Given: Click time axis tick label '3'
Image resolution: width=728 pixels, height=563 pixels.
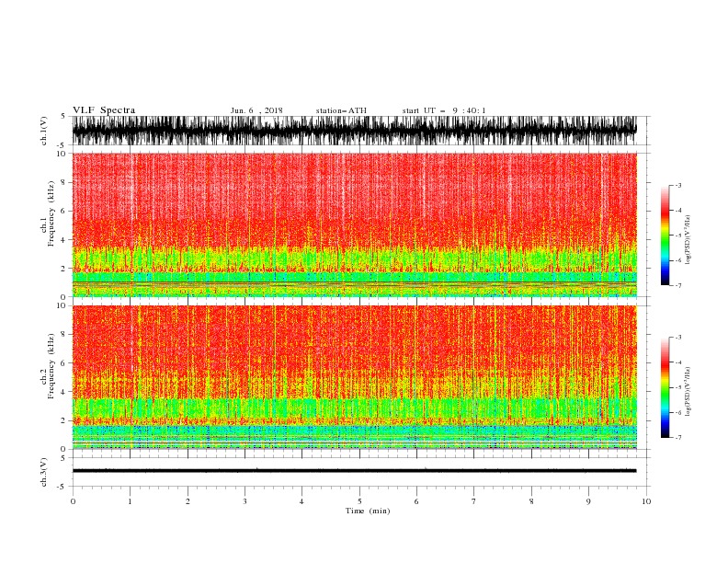Looking at the screenshot, I should 245,501.
